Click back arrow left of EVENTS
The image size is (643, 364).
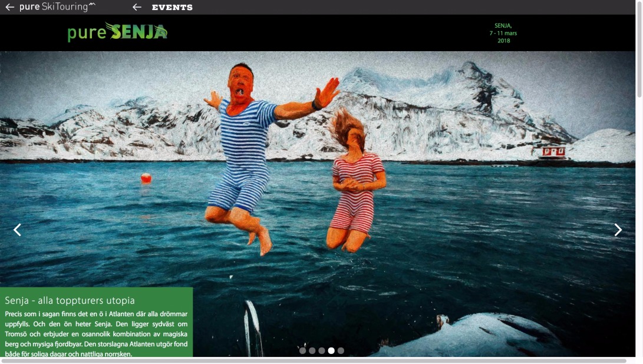pyautogui.click(x=137, y=7)
